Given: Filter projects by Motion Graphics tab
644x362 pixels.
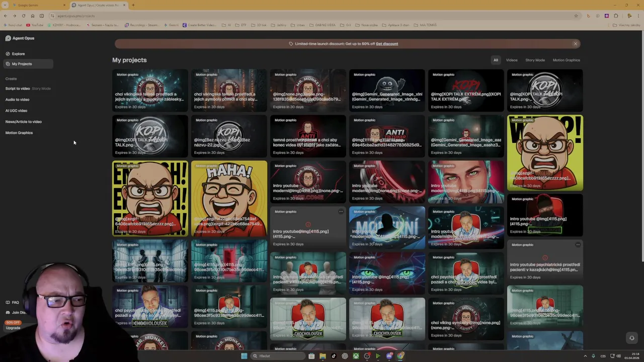Looking at the screenshot, I should point(566,60).
